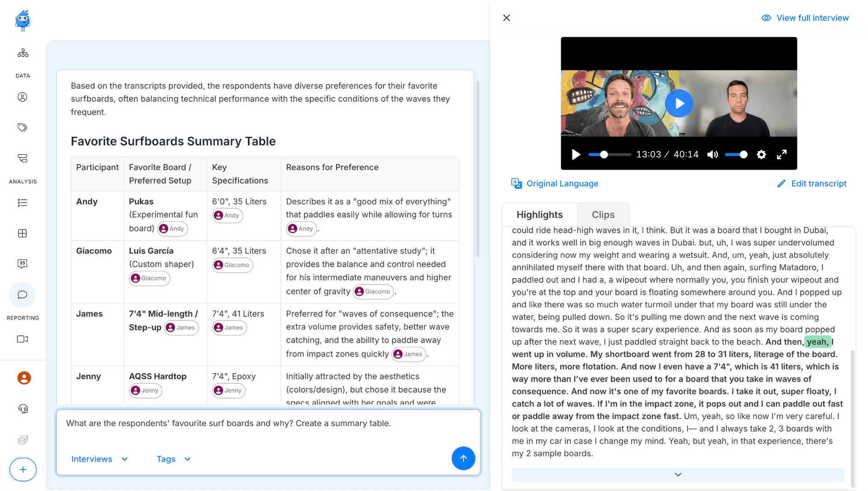Image resolution: width=868 pixels, height=491 pixels.
Task: Expand the Tags dropdown filter
Action: tap(174, 459)
